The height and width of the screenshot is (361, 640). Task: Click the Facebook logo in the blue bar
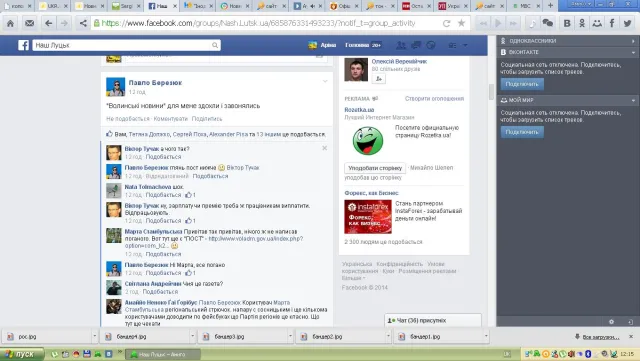point(23,45)
